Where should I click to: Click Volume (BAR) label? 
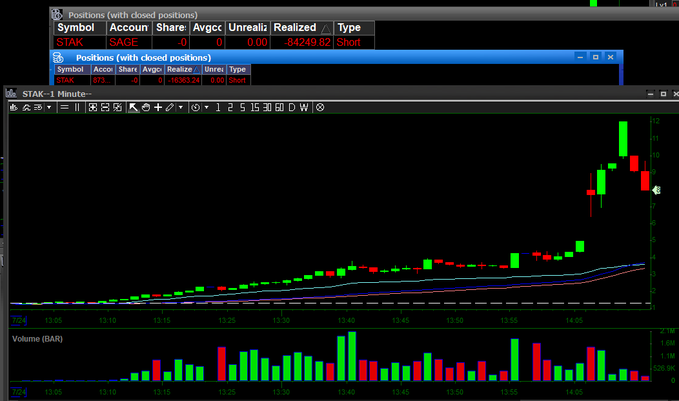(37, 339)
